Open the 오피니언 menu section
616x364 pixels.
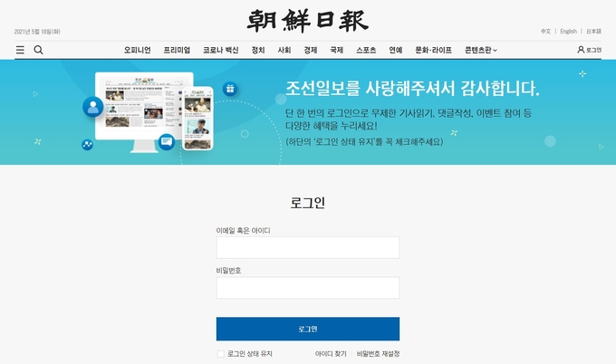coord(137,50)
